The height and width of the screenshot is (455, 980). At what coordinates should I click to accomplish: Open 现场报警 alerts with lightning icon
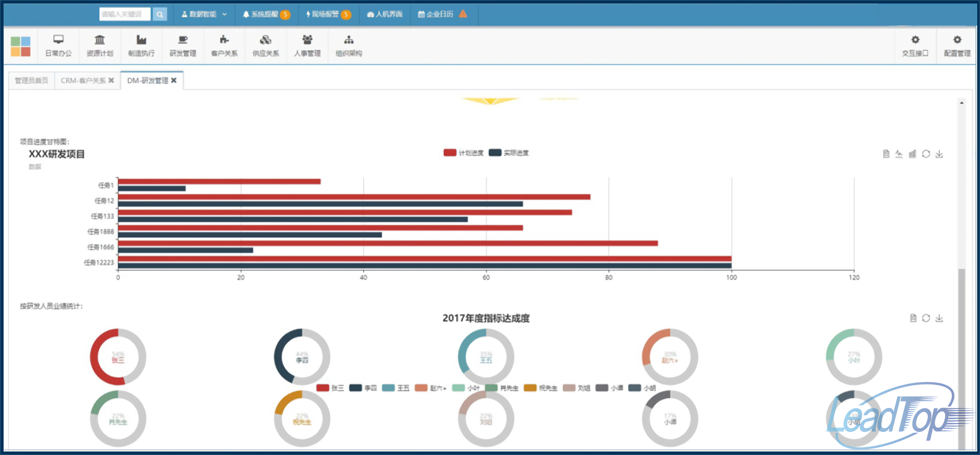pos(329,14)
